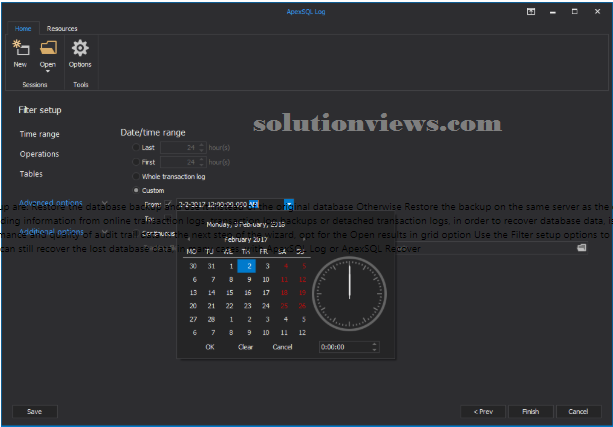613x427 pixels.
Task: Expand the Open button dropdown arrow
Action: pos(48,71)
